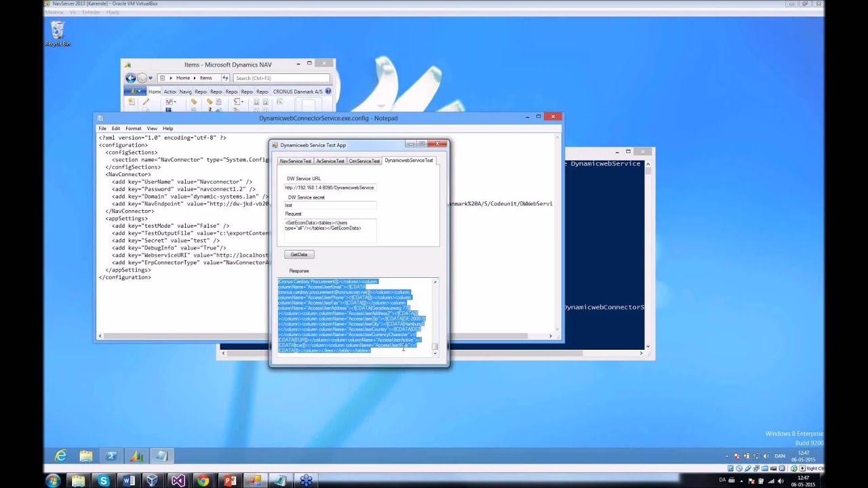Image resolution: width=868 pixels, height=488 pixels.
Task: Click the Response box scroll up arrow
Action: [435, 281]
